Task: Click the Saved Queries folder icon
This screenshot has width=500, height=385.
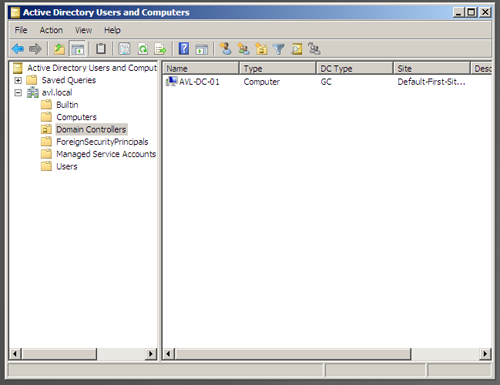Action: (x=32, y=80)
